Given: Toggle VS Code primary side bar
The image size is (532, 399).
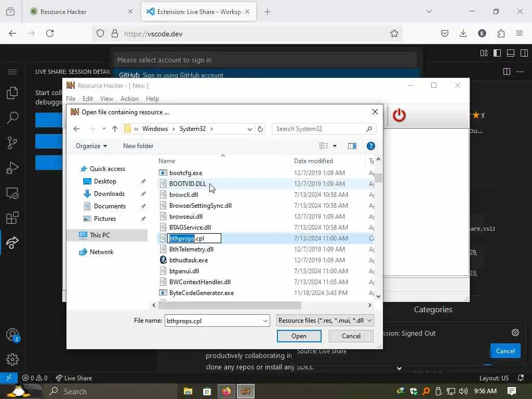Looking at the screenshot, I should coord(497,53).
